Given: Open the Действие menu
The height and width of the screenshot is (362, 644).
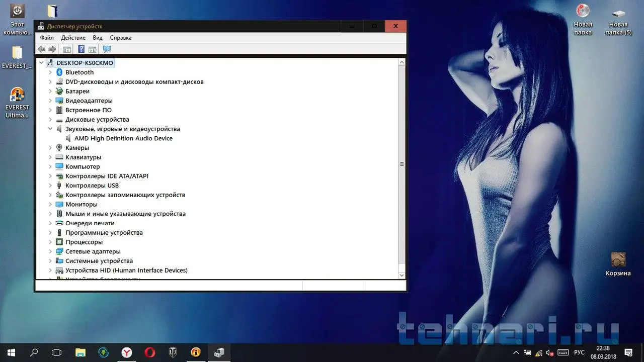Looking at the screenshot, I should (73, 38).
